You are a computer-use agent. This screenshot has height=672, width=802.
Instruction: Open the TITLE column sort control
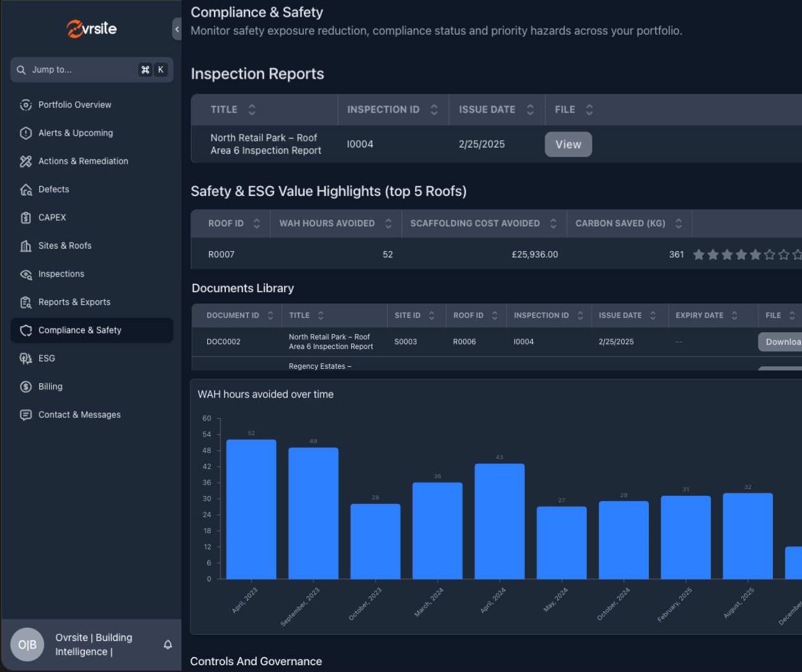pos(252,109)
